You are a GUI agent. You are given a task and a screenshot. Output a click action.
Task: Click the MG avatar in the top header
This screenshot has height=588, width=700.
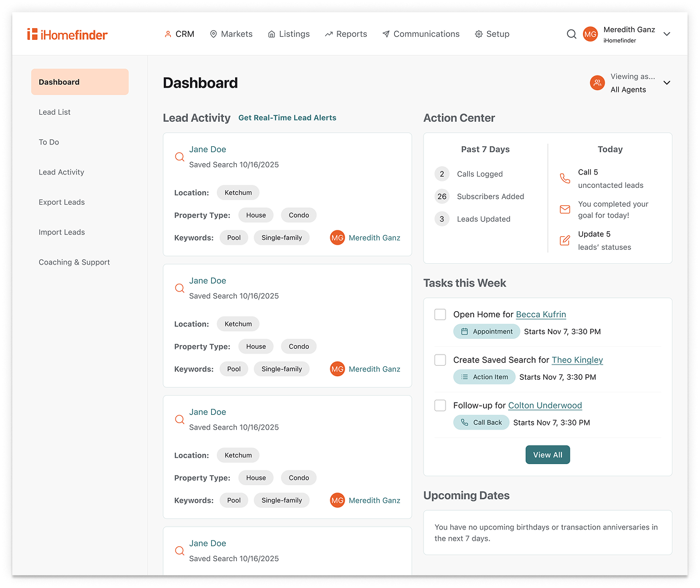point(590,35)
